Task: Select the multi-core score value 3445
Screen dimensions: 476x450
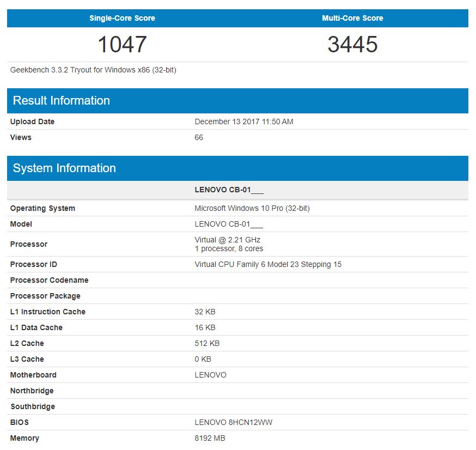Action: (352, 44)
